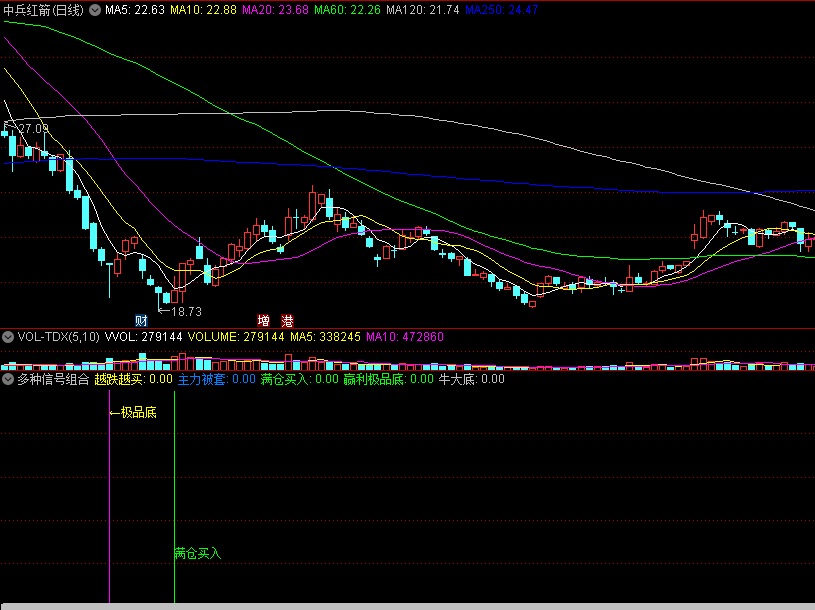Click the MA120: 21.74 label

423,10
